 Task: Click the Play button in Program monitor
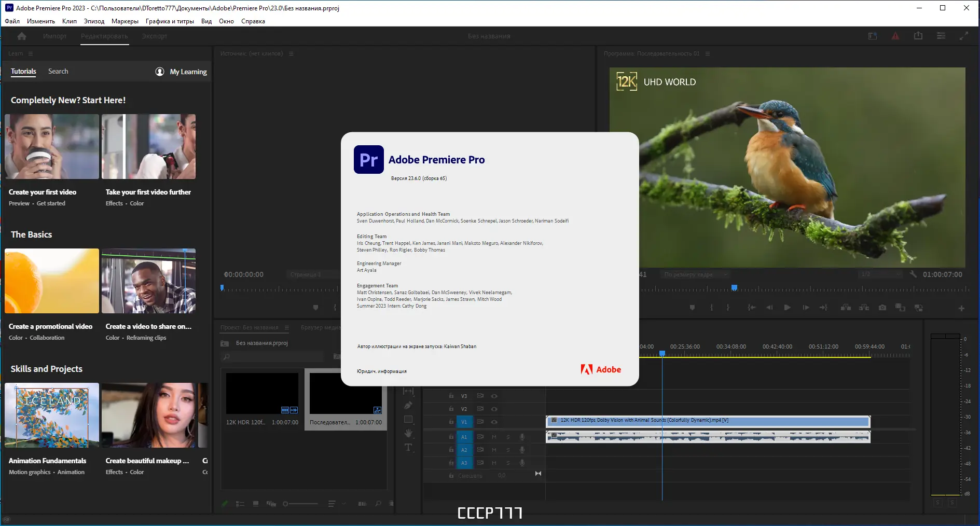pyautogui.click(x=787, y=308)
